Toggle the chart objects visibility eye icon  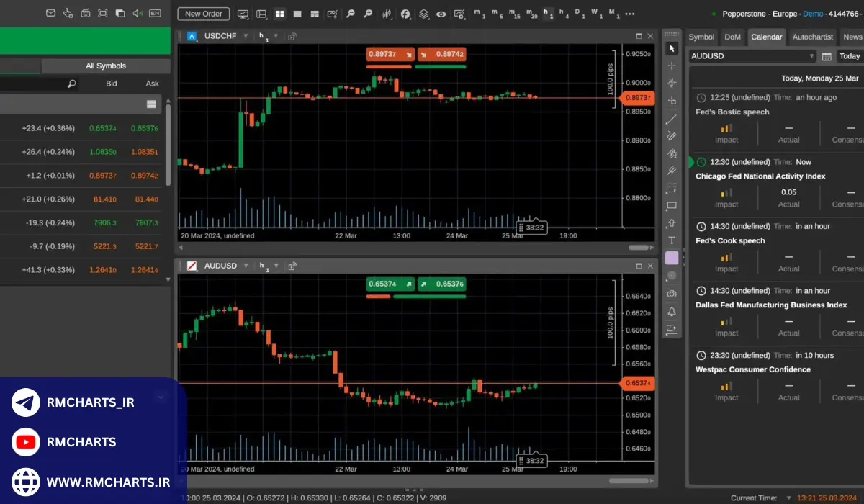pyautogui.click(x=441, y=14)
